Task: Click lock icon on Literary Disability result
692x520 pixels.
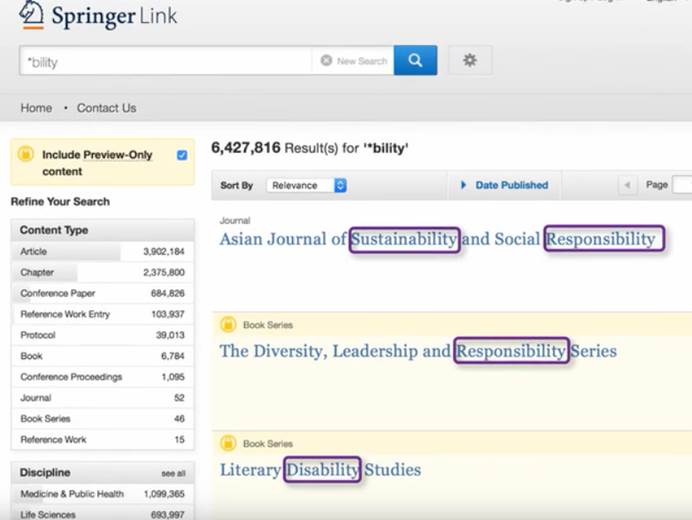Action: click(x=228, y=443)
